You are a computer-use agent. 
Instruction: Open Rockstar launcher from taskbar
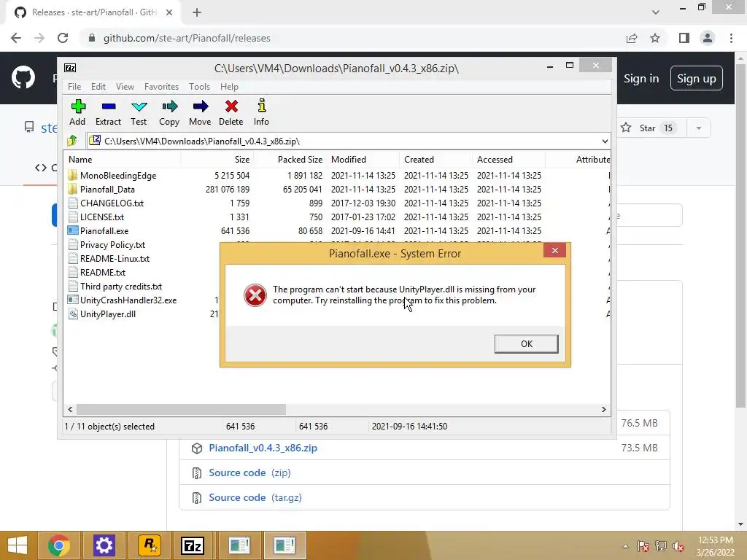coord(150,545)
